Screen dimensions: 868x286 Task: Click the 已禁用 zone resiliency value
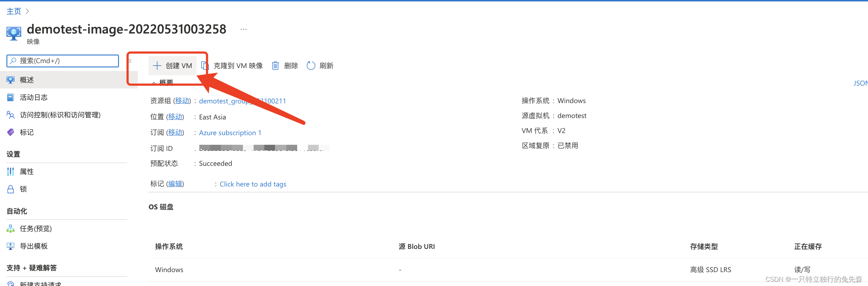(568, 145)
